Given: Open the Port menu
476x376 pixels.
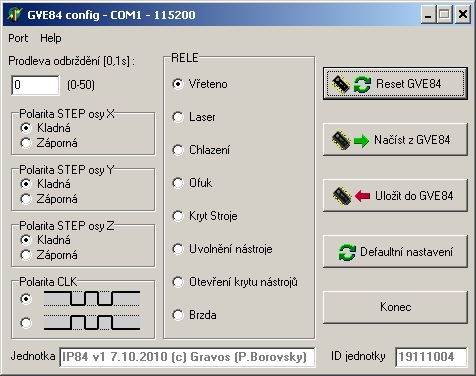Looking at the screenshot, I should [x=18, y=38].
